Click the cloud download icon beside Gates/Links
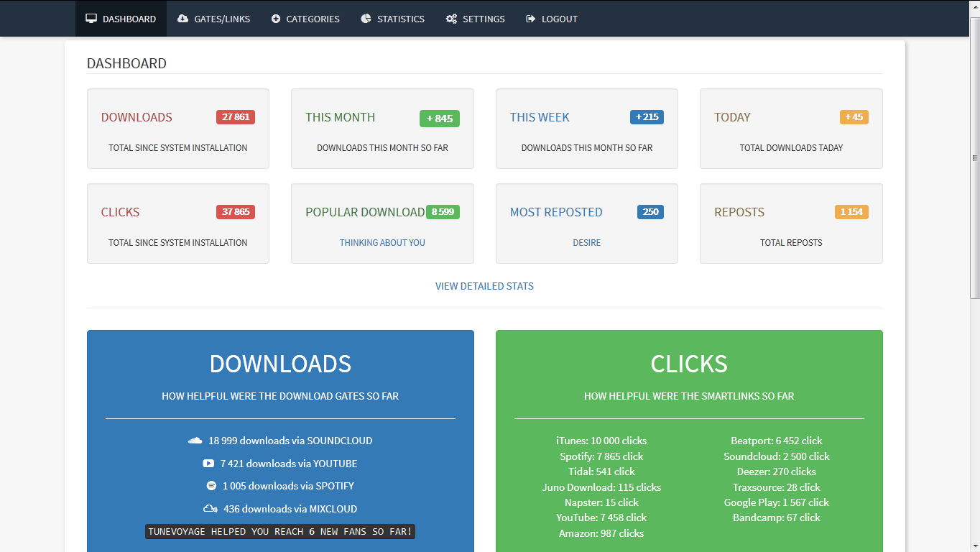Viewport: 980px width, 552px height. click(183, 19)
